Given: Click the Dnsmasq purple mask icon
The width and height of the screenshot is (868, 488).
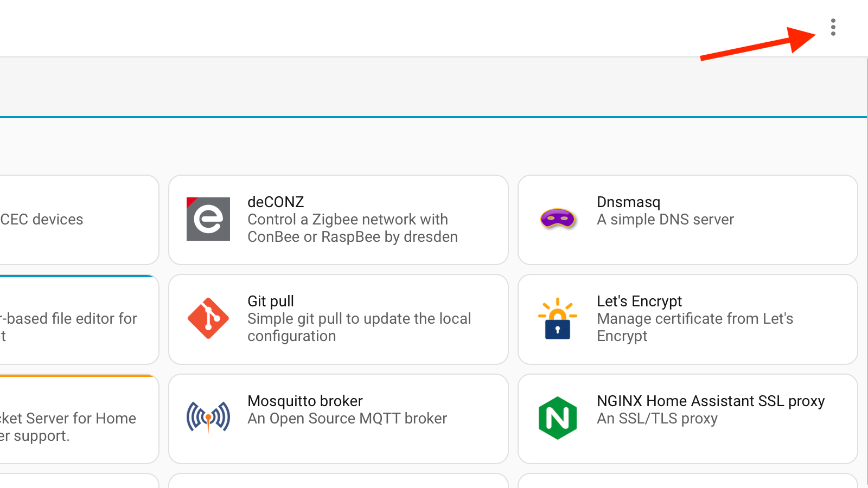Looking at the screenshot, I should coord(558,219).
